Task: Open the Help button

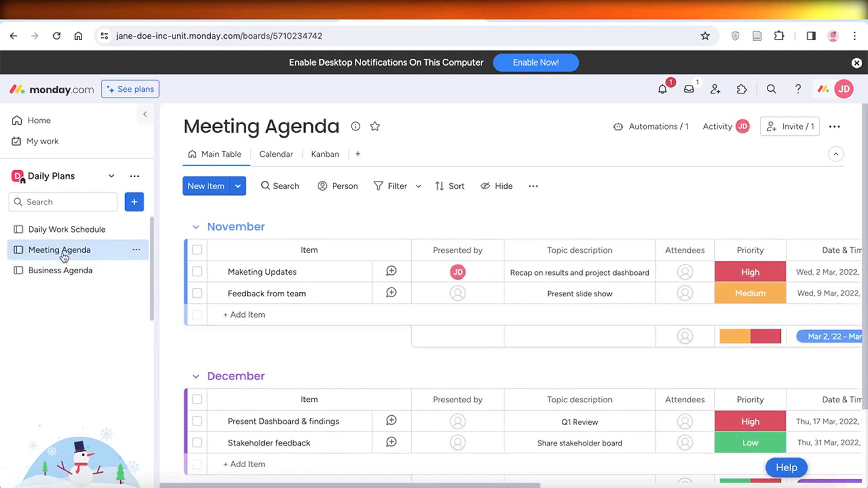Action: coord(787,468)
